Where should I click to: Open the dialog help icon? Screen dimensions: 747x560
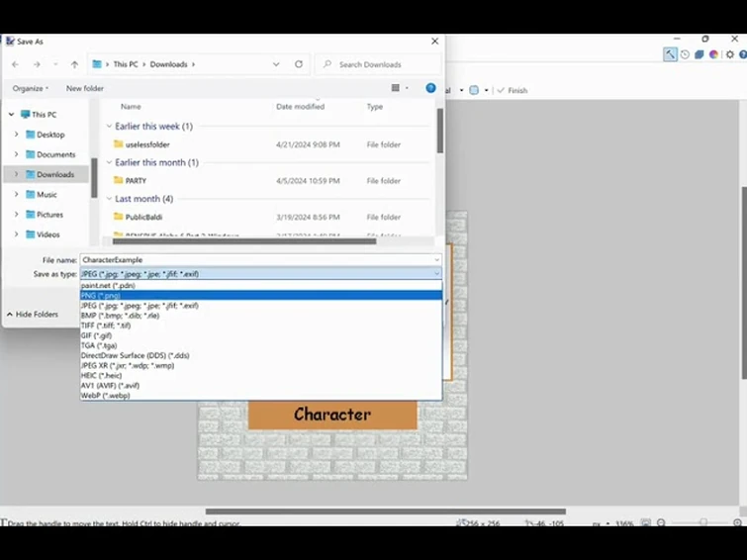click(x=430, y=88)
